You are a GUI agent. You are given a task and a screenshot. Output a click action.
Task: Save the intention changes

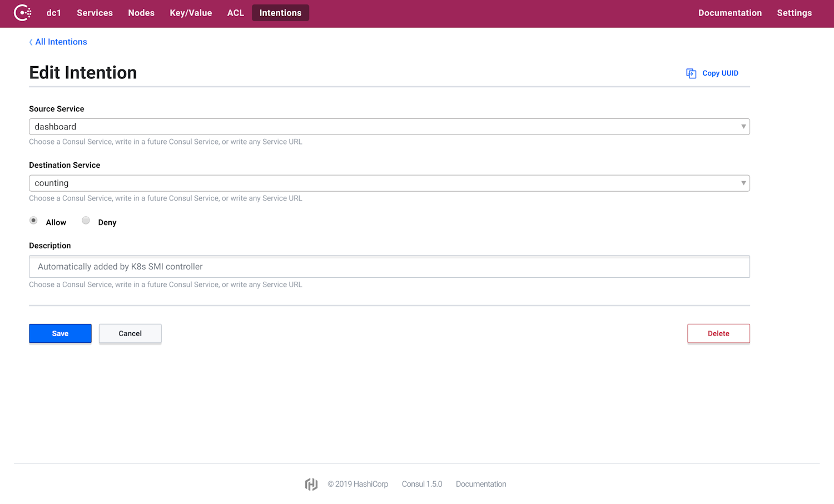(60, 333)
